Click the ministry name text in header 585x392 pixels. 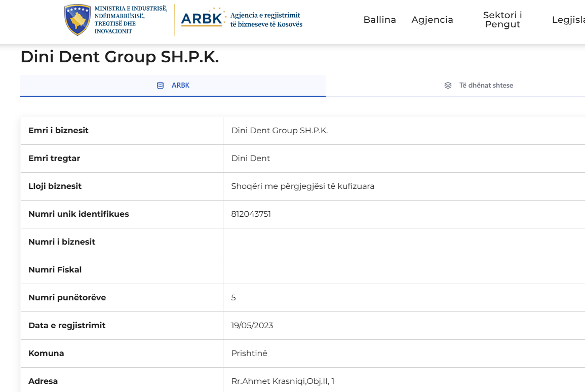coord(131,20)
